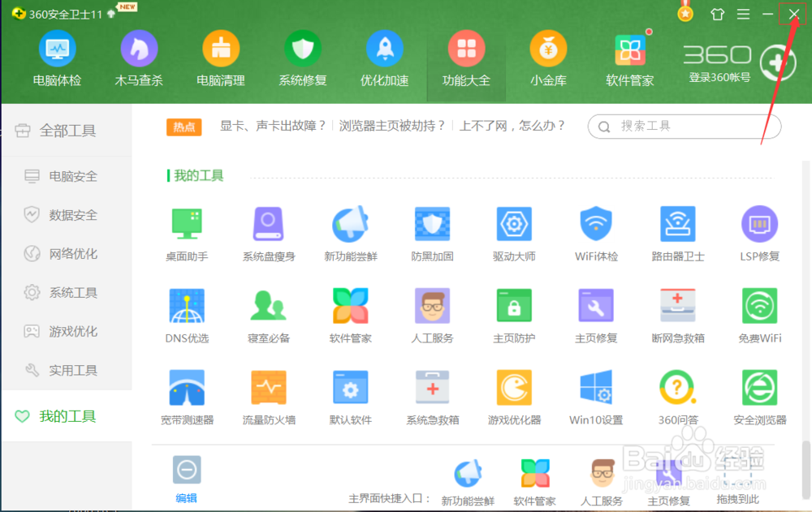This screenshot has height=512, width=812.
Task: Launch 软件管家 in My Tools grid
Action: (351, 316)
